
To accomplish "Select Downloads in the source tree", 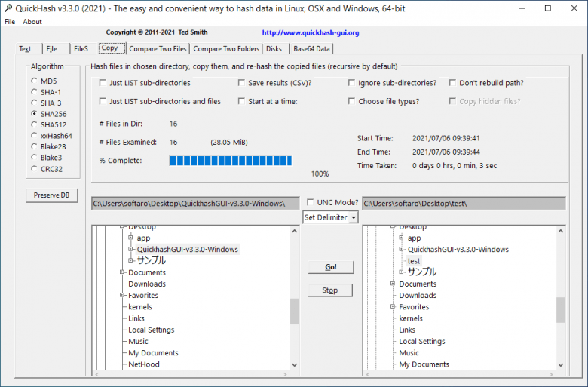I will click(147, 284).
